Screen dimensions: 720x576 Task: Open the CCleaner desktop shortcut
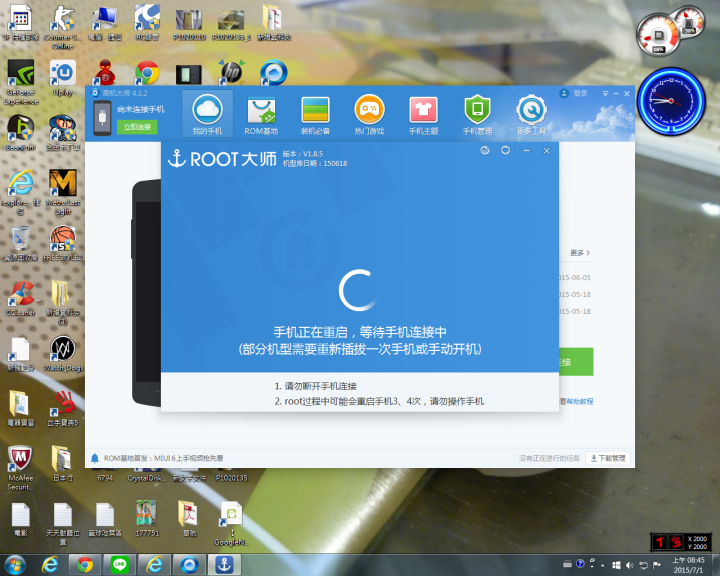point(21,299)
